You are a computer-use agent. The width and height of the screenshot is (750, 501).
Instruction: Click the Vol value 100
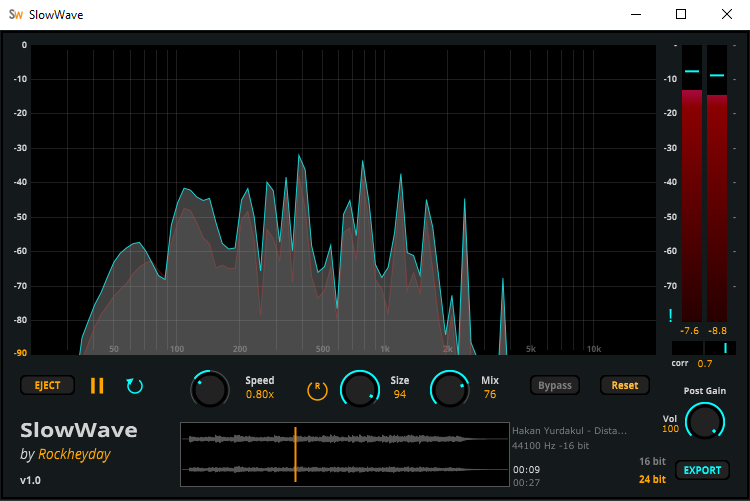(x=670, y=429)
